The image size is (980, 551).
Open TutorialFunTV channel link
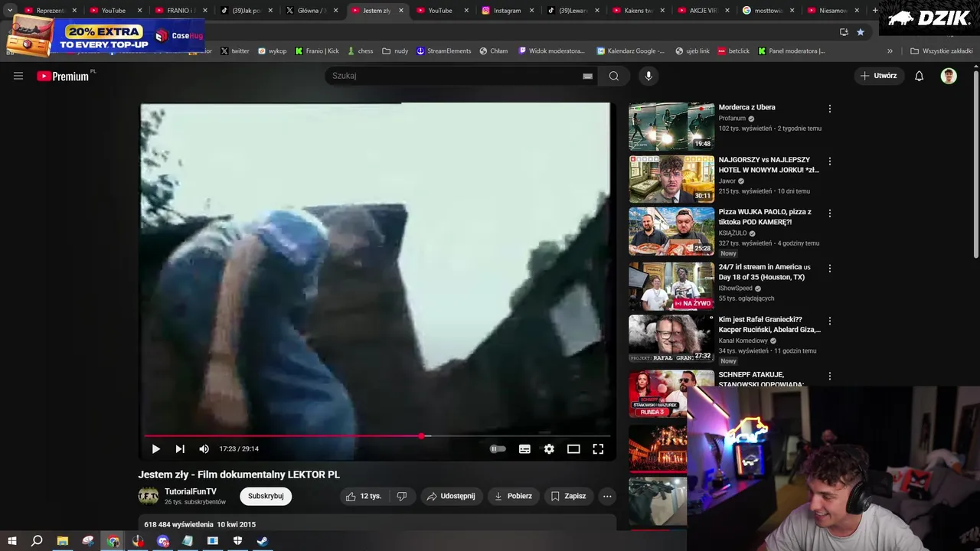tap(191, 491)
